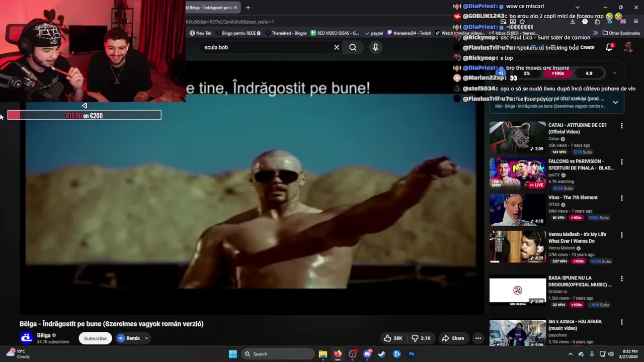Open options for Ian x Azteca video
The width and height of the screenshot is (644, 362).
pos(622,322)
